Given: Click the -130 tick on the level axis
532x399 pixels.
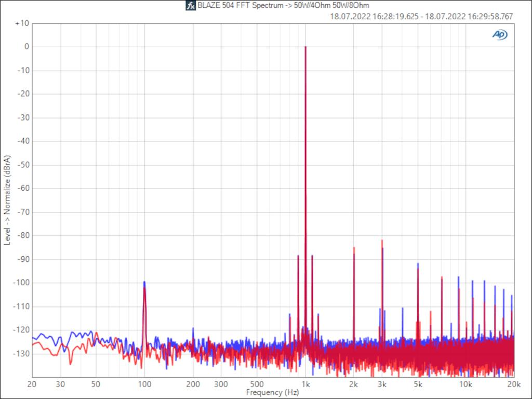Looking at the screenshot, I should (x=21, y=353).
